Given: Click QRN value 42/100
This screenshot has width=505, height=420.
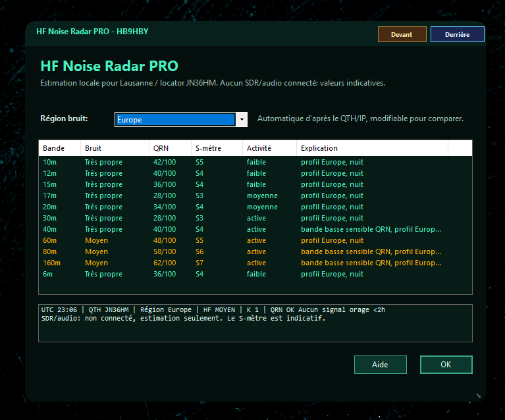Looking at the screenshot, I should click(165, 162).
